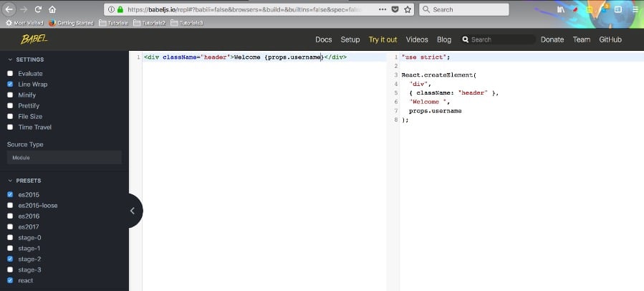The image size is (644, 291).
Task: Go to the Videos page
Action: point(416,39)
